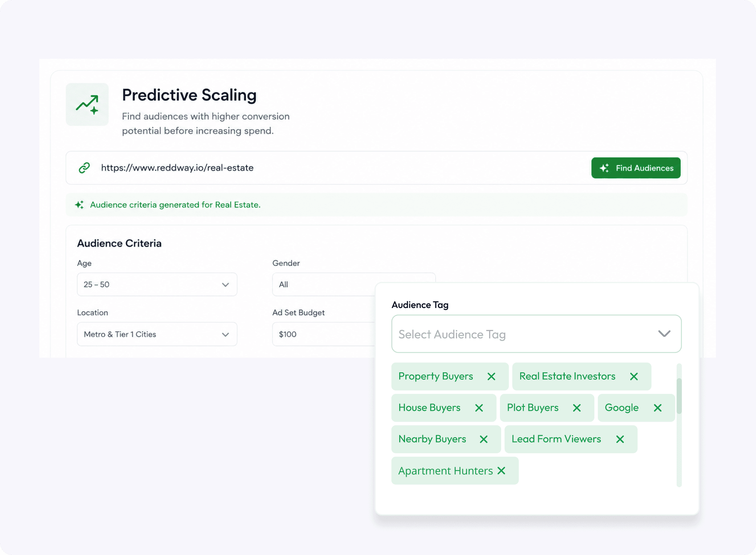756x555 pixels.
Task: Click the Predictive Scaling trend arrow icon
Action: 87,104
